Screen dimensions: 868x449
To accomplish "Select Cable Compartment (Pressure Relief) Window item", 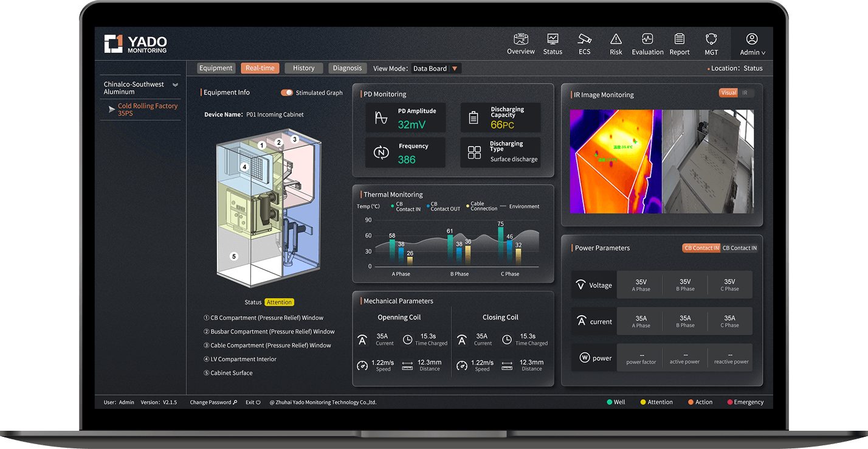I will click(x=267, y=346).
